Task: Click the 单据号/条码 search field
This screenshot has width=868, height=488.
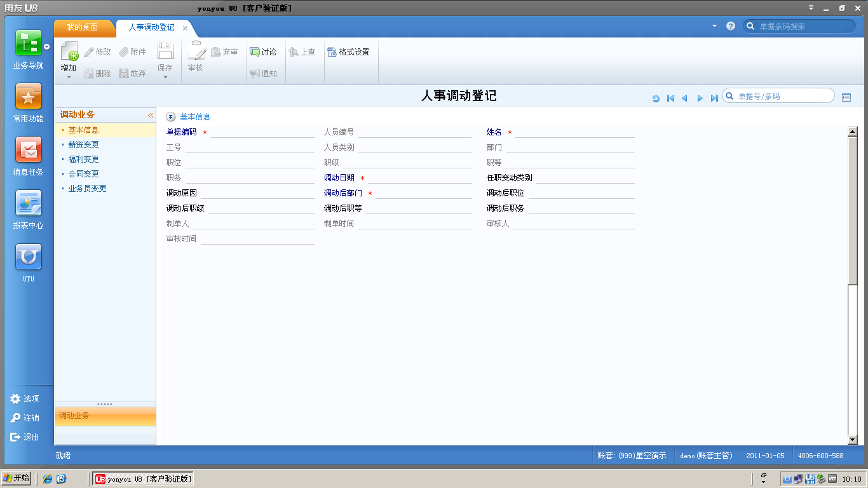Action: [778, 96]
